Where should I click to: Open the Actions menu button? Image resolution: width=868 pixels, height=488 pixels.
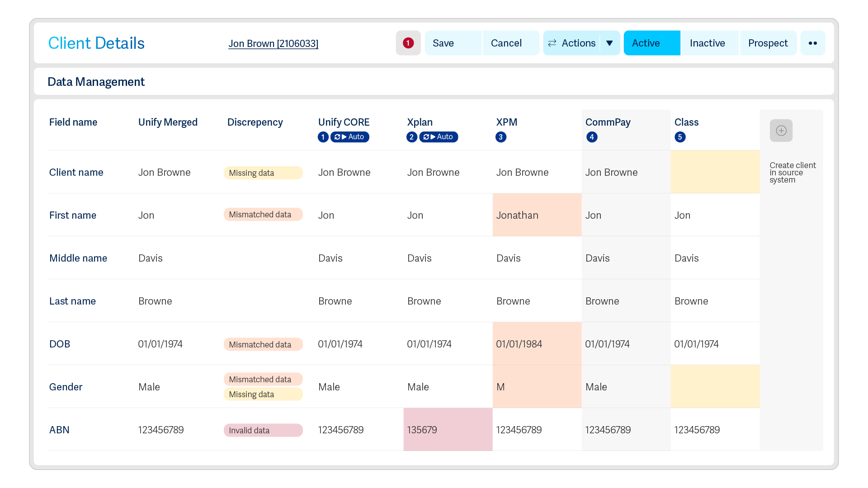point(572,43)
